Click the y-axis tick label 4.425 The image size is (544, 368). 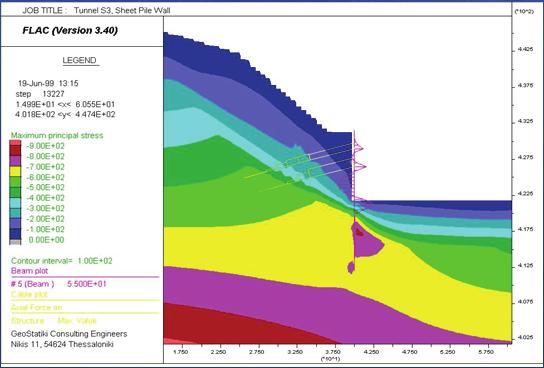coord(525,50)
